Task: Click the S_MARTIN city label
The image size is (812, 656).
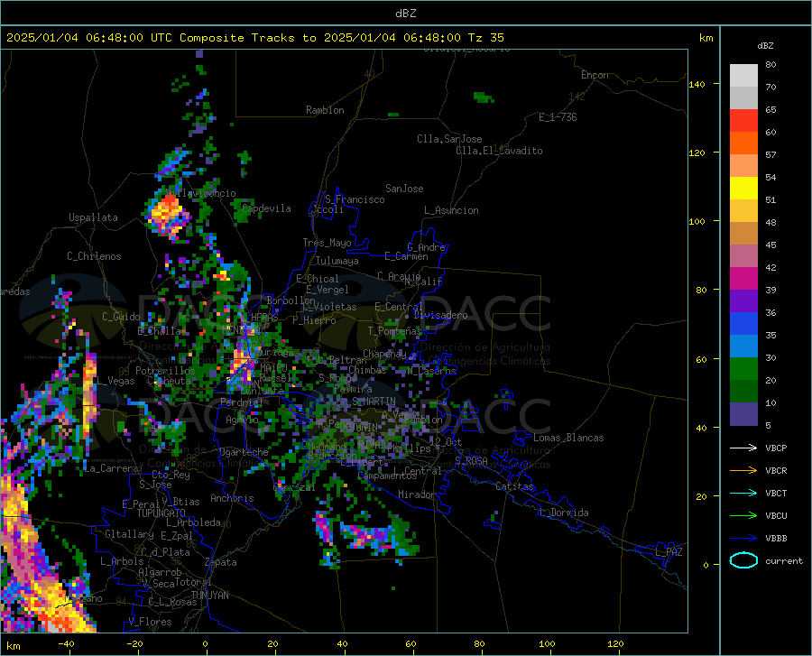Action: (x=374, y=402)
